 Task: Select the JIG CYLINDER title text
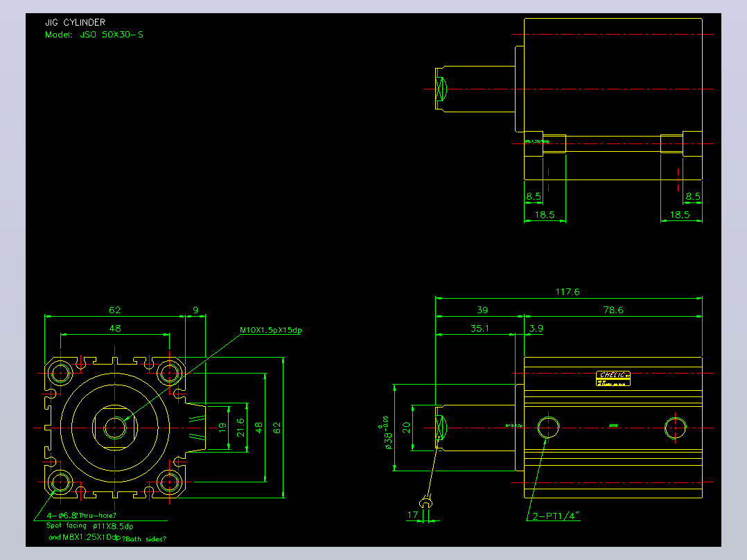coord(76,22)
